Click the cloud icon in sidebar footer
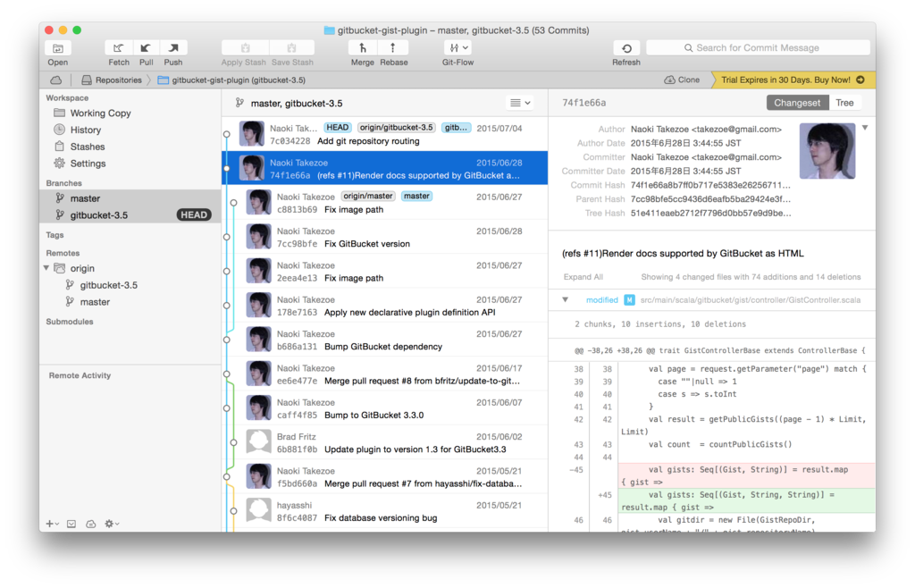This screenshot has width=915, height=588. point(91,524)
